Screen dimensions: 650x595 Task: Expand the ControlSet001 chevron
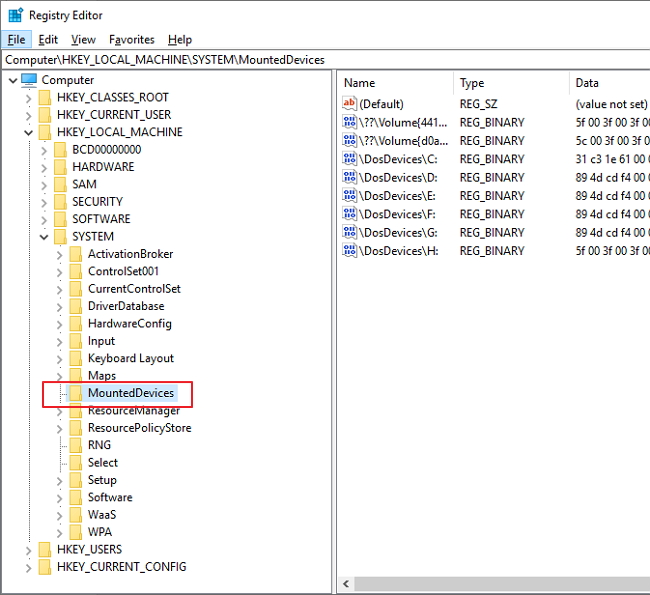tap(59, 272)
